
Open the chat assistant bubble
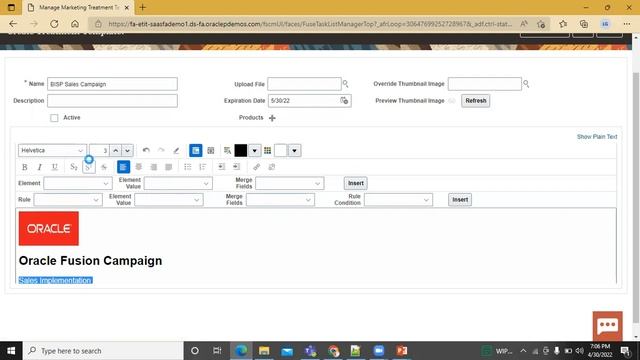608,326
